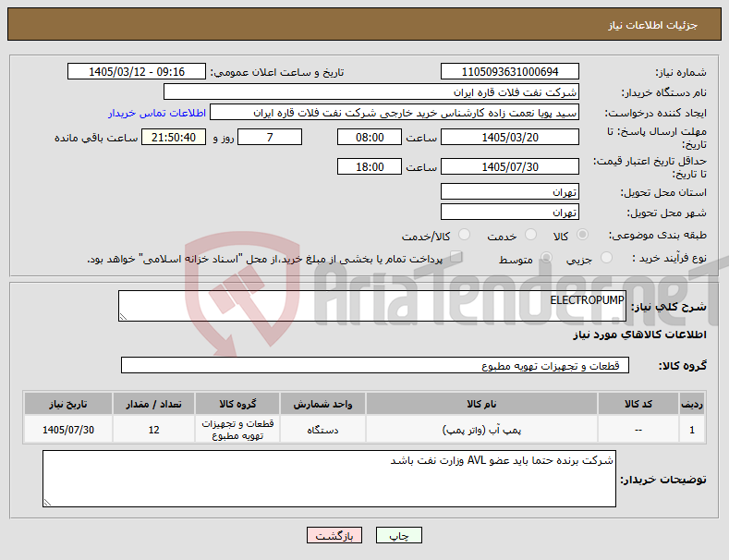Click the page title جزئیات اطلاعات نیاز
729x560 pixels.
[652, 25]
